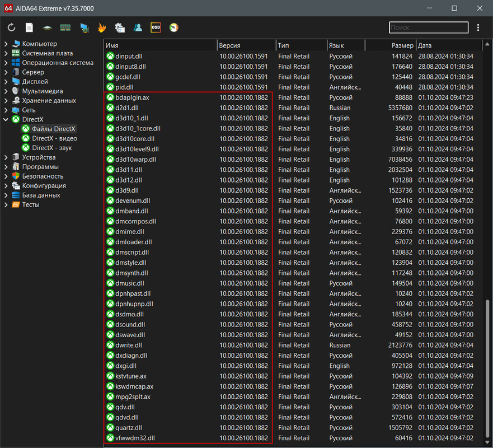The width and height of the screenshot is (493, 448).
Task: Select the Дисплей tree item
Action: coord(35,82)
